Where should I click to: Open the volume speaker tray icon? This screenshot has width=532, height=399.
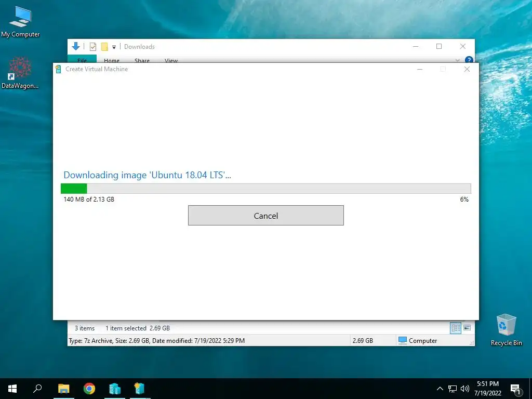tap(465, 389)
